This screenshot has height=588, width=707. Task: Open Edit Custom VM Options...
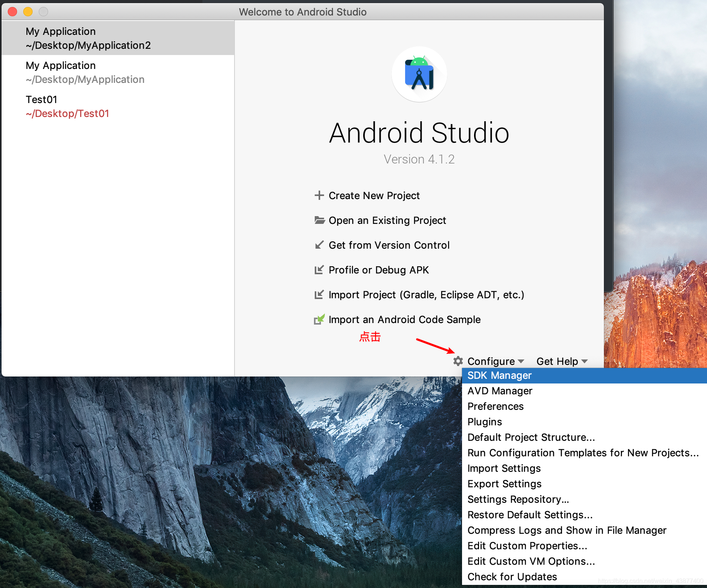(x=585, y=561)
